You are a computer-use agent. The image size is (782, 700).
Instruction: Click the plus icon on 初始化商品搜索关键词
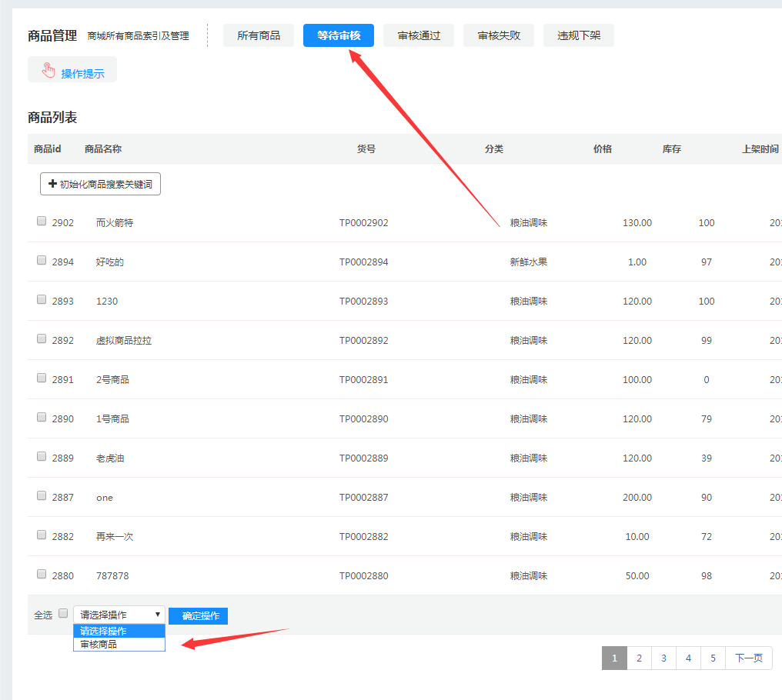[x=52, y=184]
